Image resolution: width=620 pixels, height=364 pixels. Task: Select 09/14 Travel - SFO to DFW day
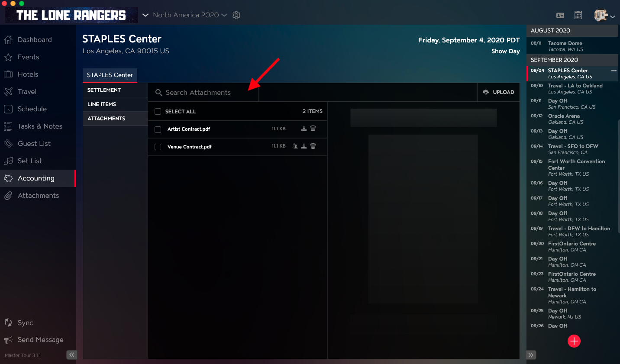572,149
